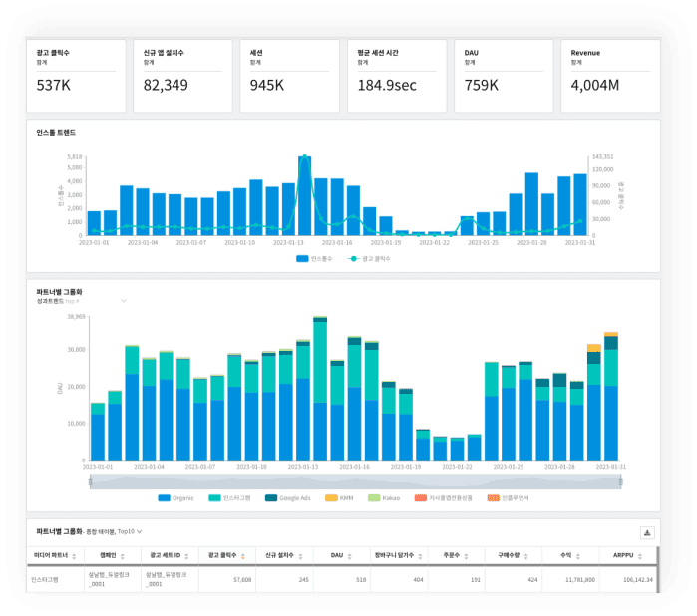Sort table by 신규 설치수 column

click(300, 556)
